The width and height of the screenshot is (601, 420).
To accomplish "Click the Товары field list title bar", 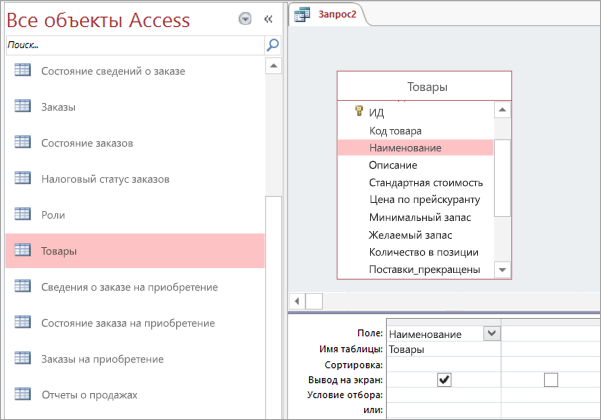I will [x=424, y=86].
